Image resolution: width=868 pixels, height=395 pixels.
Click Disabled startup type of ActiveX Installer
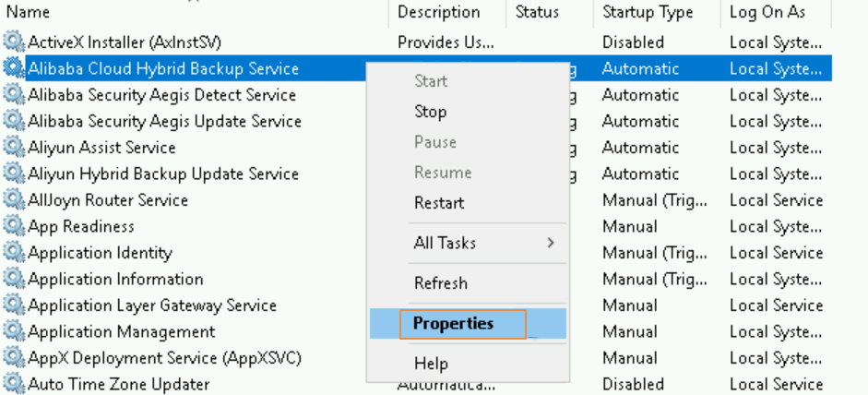(x=633, y=42)
